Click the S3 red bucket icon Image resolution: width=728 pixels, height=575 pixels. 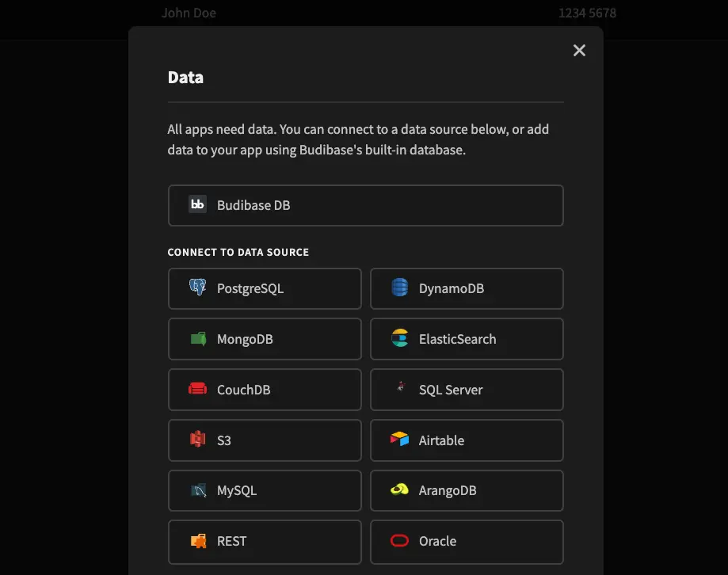pos(197,440)
